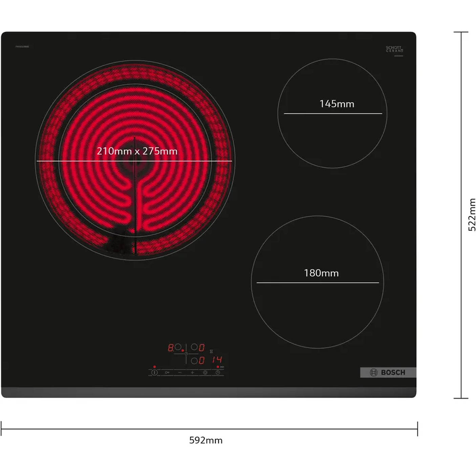Click the small clock symbol between zone selectors
Screen dimensions: 476x476
coord(186,354)
